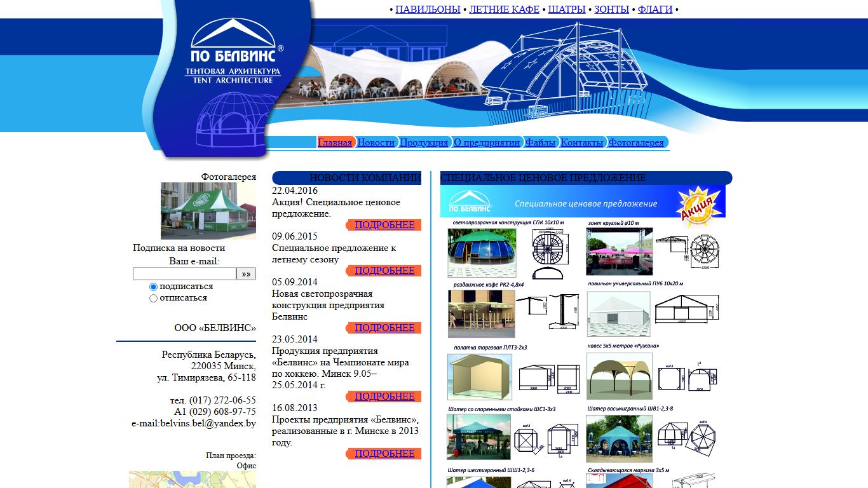Open the ЛЕТНИЕ КАФЕ top link
This screenshot has width=868, height=488.
[504, 9]
